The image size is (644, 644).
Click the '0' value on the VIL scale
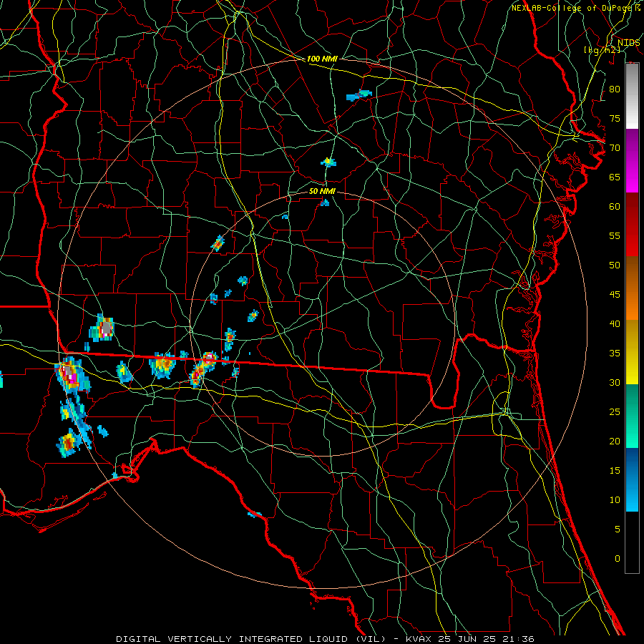(x=618, y=559)
